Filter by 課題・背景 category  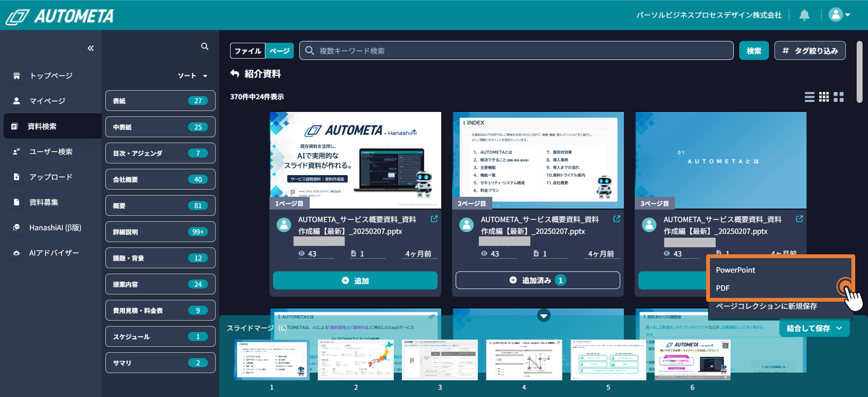pyautogui.click(x=161, y=258)
